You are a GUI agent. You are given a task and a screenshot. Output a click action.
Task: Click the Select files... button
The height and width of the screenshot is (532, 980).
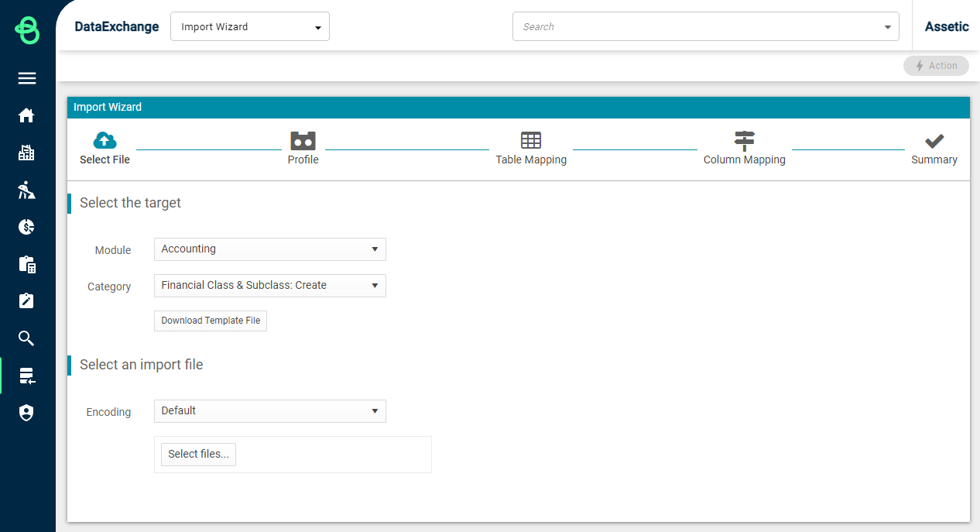click(198, 455)
